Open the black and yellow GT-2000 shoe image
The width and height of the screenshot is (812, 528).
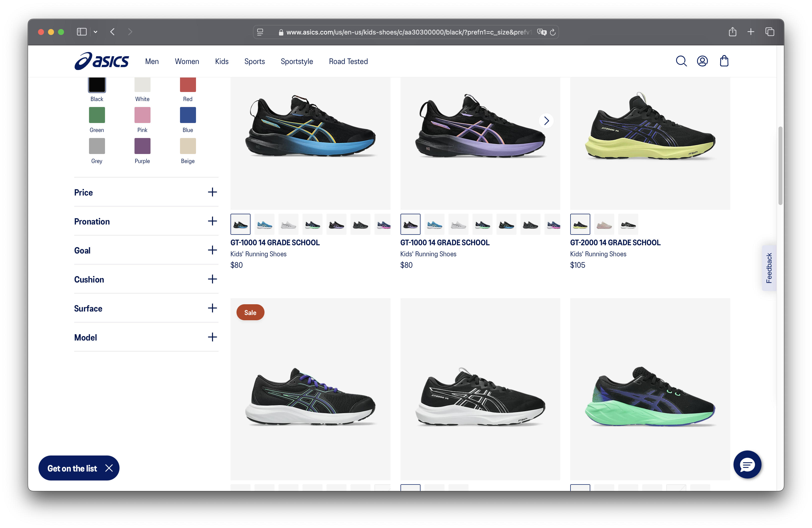click(x=650, y=143)
